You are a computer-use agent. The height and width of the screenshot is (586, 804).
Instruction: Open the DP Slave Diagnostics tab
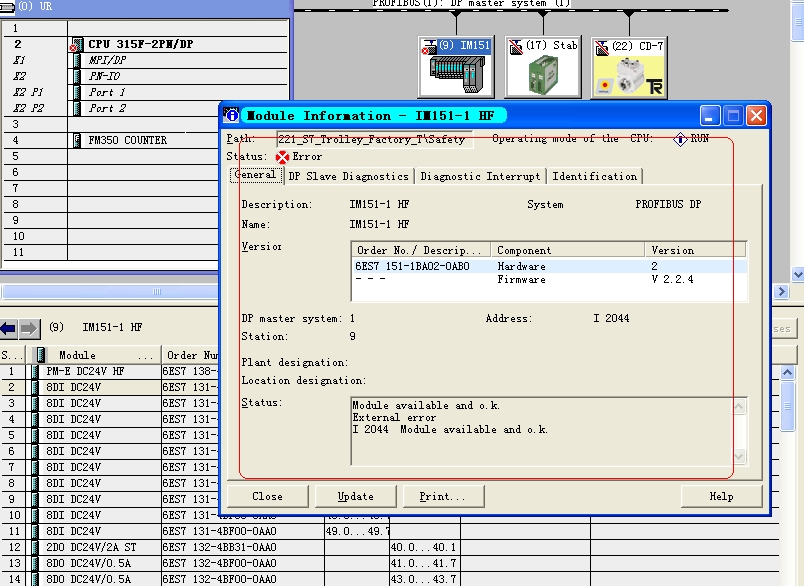coord(349,176)
